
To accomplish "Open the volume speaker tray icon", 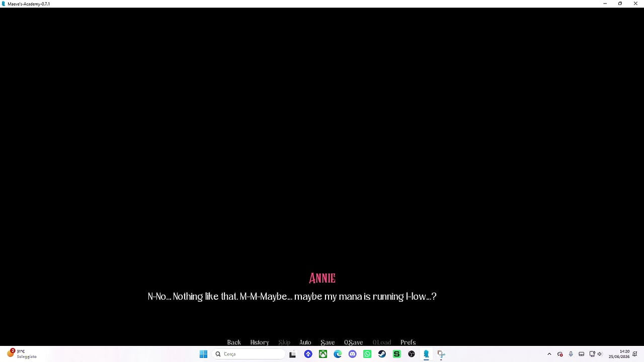I will coord(600,354).
